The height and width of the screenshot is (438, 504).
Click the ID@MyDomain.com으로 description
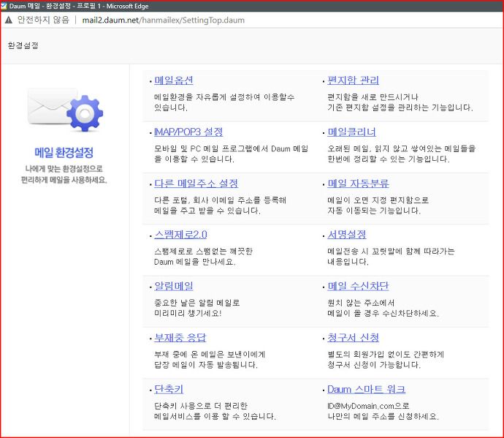[383, 411]
